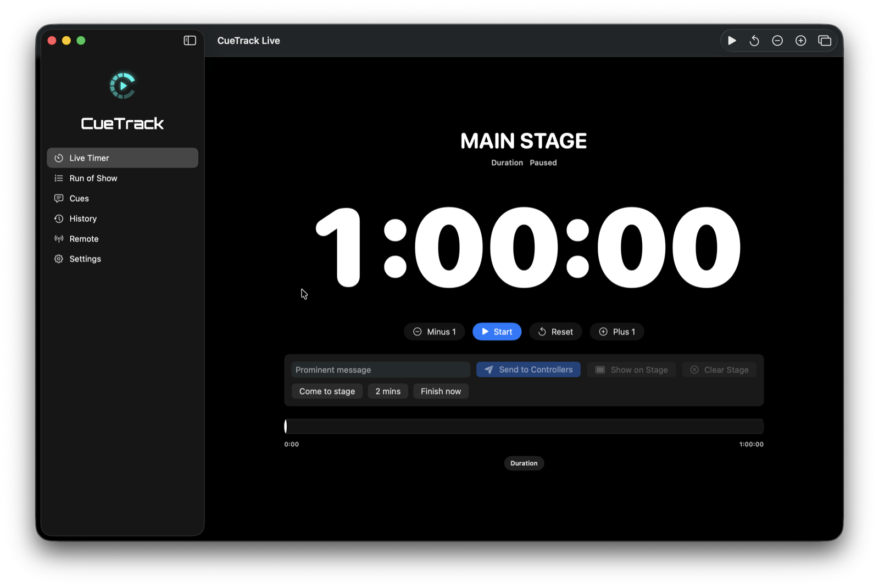Open Settings in sidebar

[x=123, y=259]
